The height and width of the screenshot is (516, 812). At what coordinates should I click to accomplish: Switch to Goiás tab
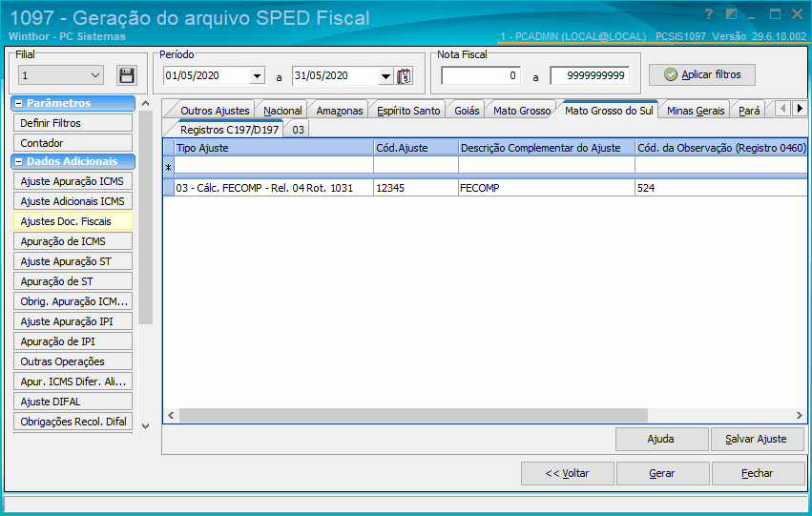tap(467, 111)
